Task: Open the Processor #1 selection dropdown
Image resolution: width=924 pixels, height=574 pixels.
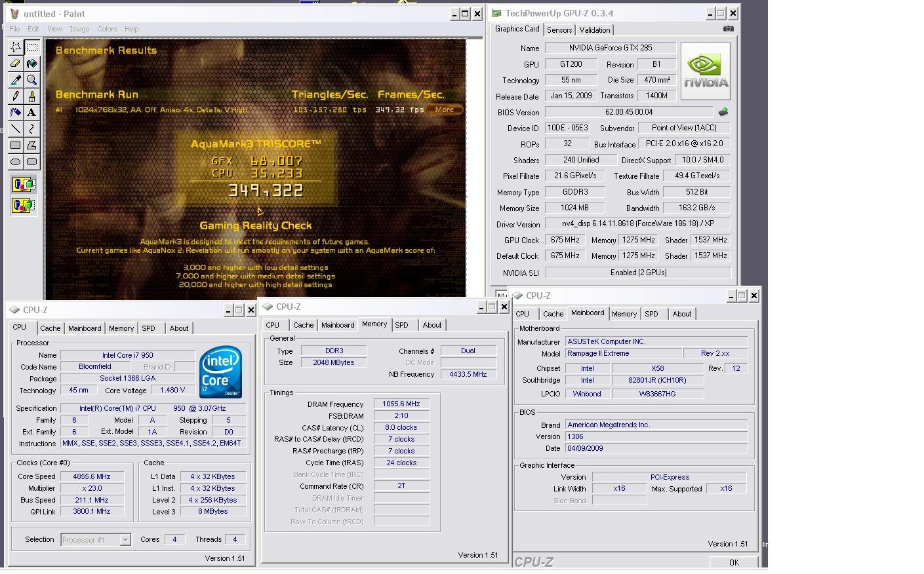Action: tap(125, 540)
